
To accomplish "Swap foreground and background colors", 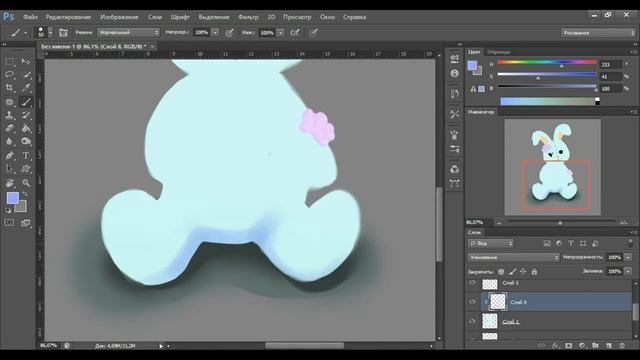I will [24, 194].
